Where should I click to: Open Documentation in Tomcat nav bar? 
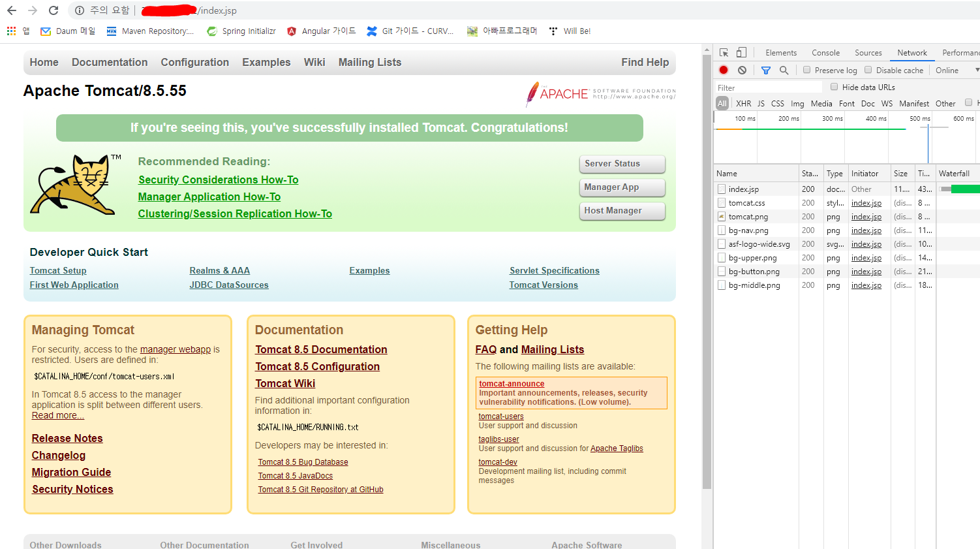[x=110, y=62]
